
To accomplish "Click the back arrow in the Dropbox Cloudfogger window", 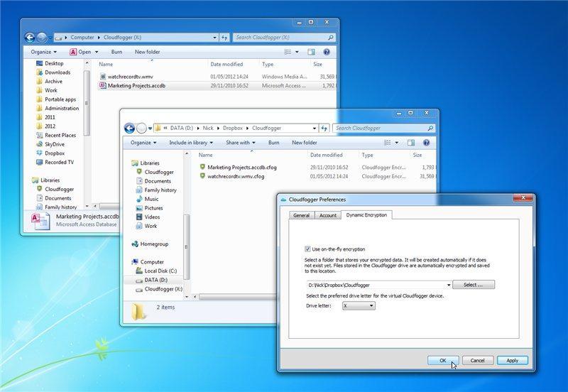I will click(129, 129).
